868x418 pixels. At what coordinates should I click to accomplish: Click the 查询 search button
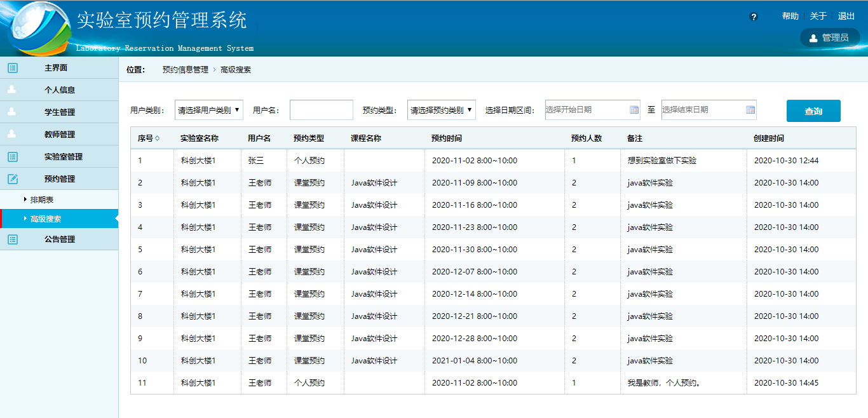813,111
